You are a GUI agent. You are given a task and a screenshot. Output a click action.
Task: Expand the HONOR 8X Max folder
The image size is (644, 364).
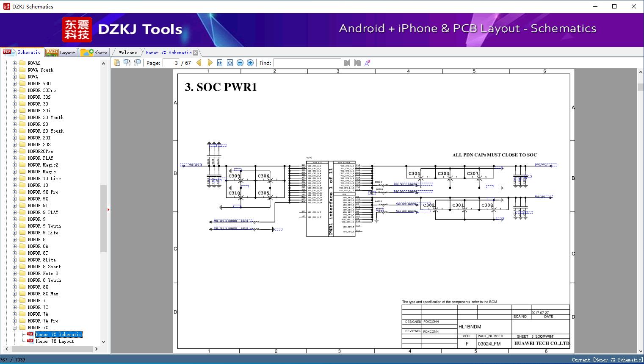pos(15,294)
